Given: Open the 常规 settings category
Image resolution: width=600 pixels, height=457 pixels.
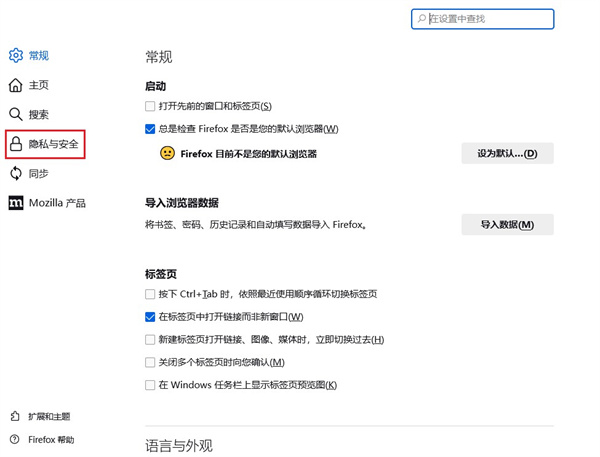Looking at the screenshot, I should click(x=29, y=55).
